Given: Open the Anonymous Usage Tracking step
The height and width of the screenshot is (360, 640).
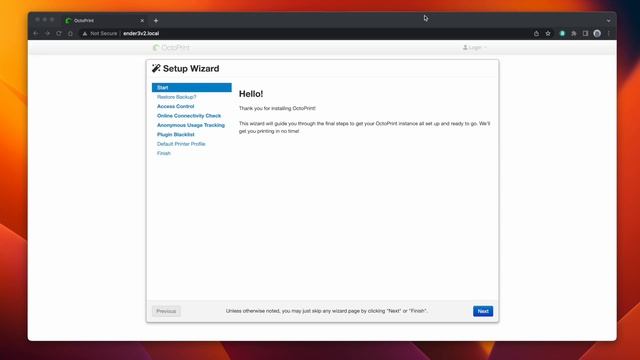Looking at the screenshot, I should click(191, 125).
